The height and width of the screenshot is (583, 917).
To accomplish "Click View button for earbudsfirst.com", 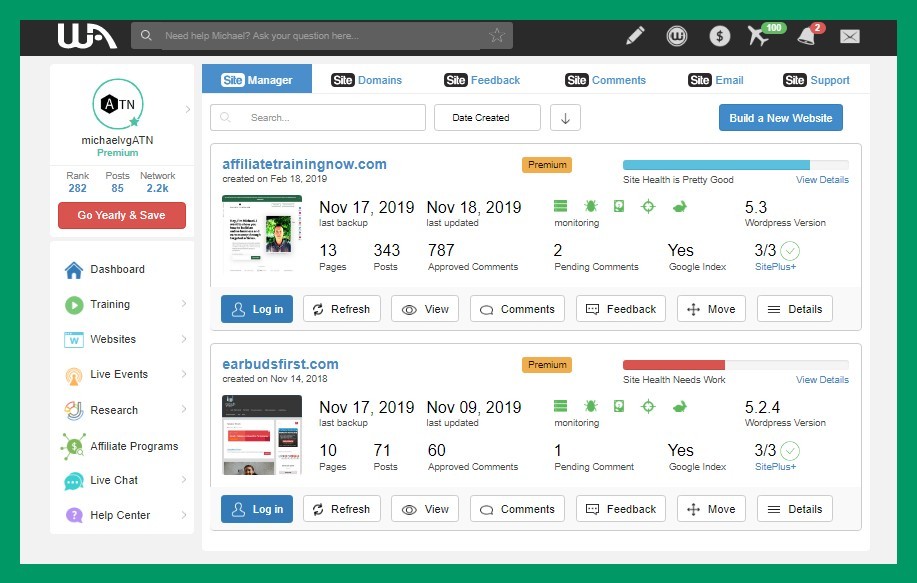I will click(x=425, y=509).
